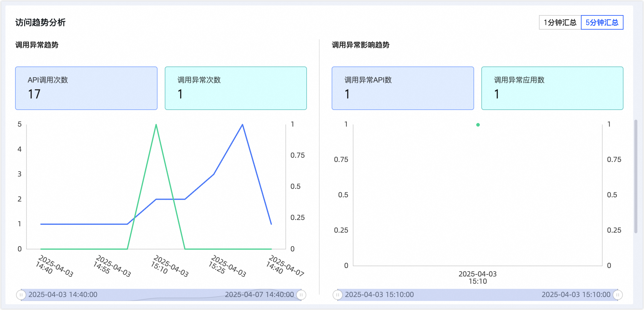The image size is (644, 310).
Task: Click left handle of right chart zoom slider
Action: (338, 295)
